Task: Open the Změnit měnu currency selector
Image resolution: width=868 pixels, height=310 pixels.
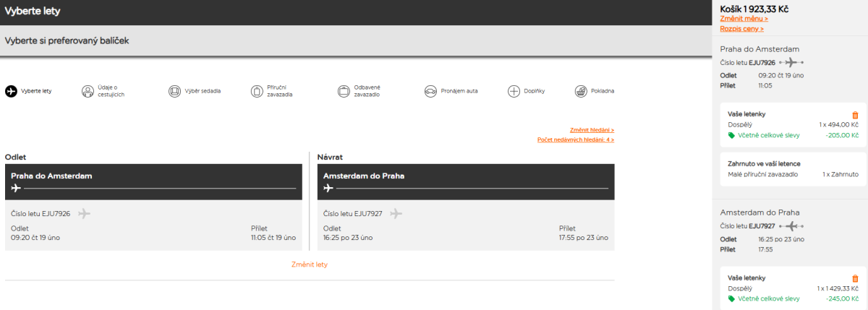Action: coord(744,19)
